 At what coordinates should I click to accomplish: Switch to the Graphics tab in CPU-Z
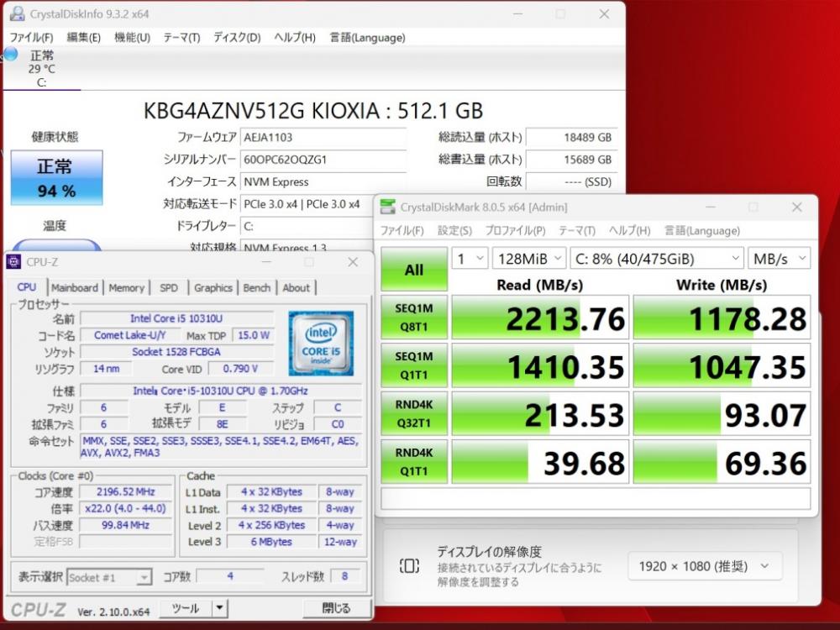click(213, 287)
